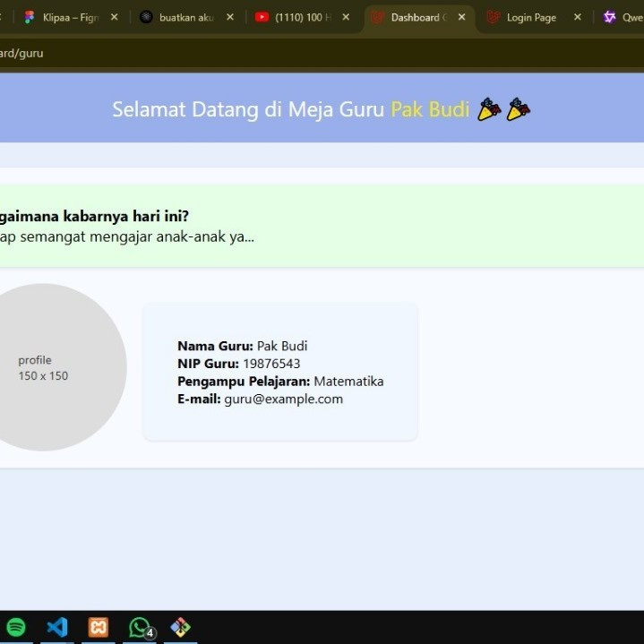Click the guru@example.com email text

click(283, 399)
